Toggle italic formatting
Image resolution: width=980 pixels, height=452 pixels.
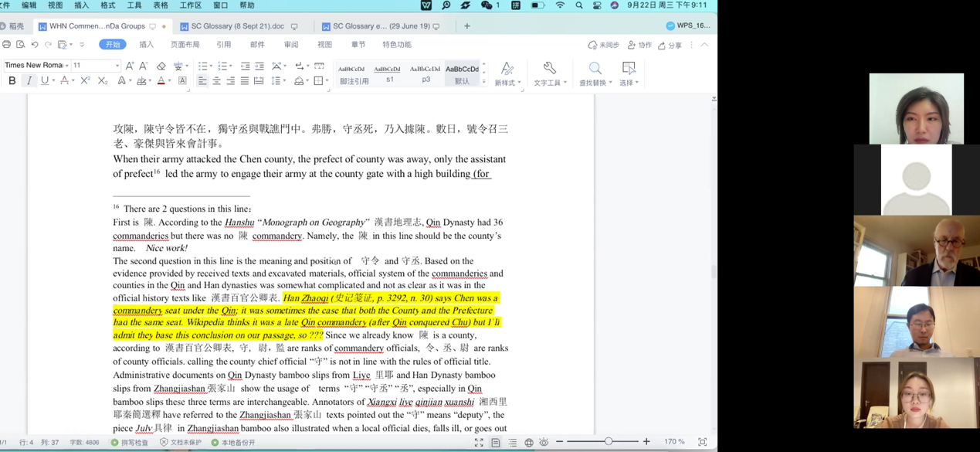click(x=29, y=80)
